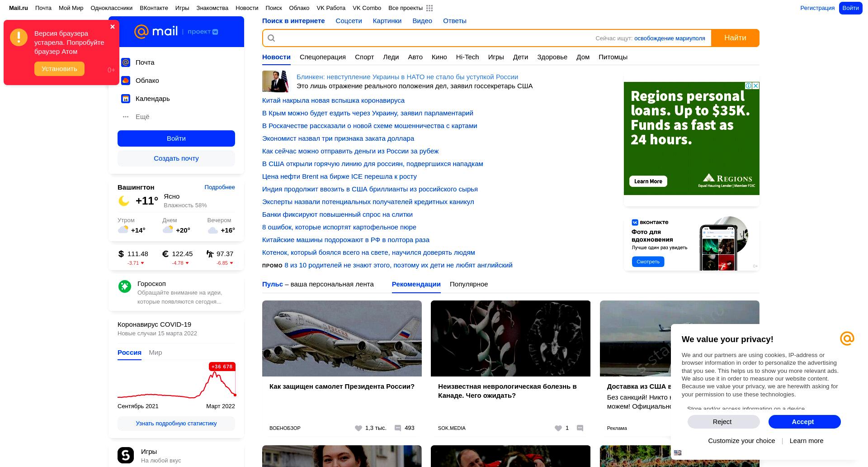This screenshot has width=868, height=467.
Task: Click Узнать подробную статистику button
Action: (x=176, y=424)
